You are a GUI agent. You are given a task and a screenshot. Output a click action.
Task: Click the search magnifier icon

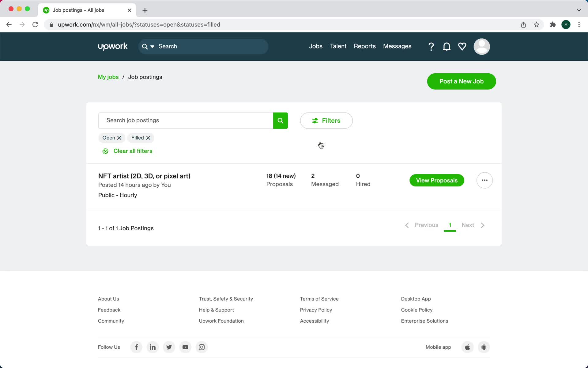[x=280, y=121]
